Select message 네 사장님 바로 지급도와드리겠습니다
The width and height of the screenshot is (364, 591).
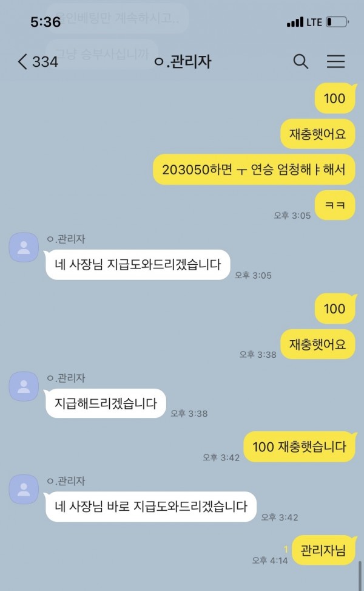[x=151, y=507]
